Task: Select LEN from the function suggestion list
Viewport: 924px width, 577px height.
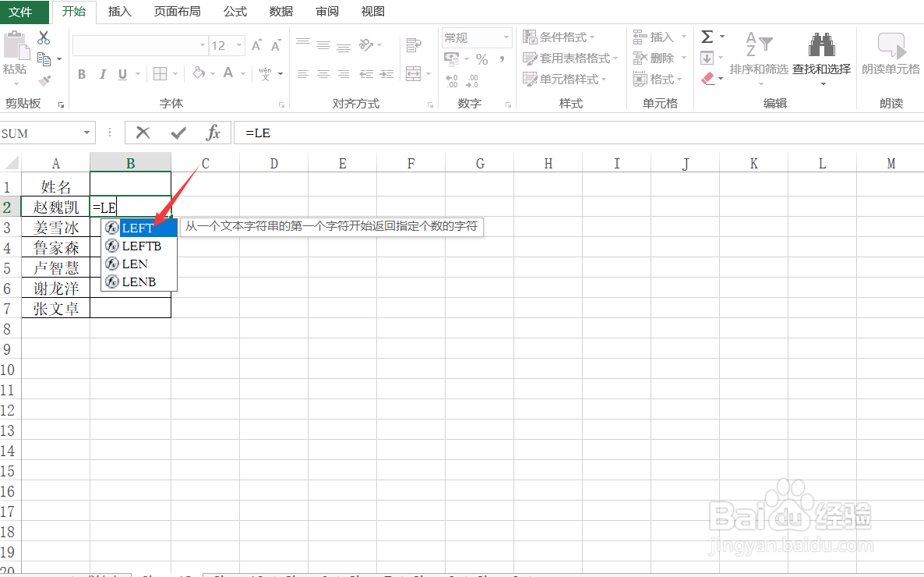Action: tap(133, 264)
